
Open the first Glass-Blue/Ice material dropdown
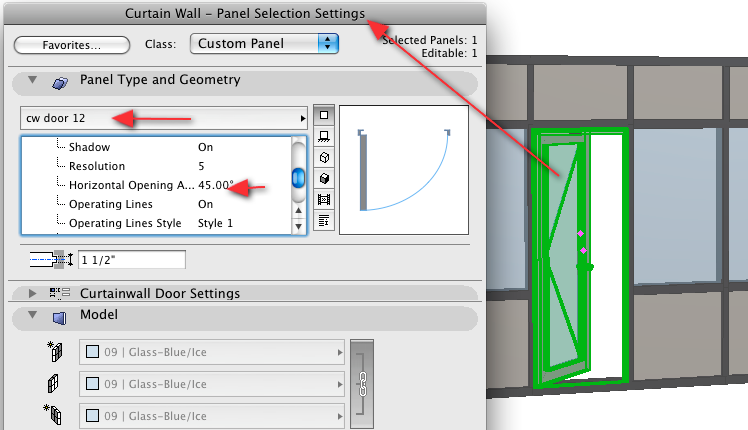212,352
